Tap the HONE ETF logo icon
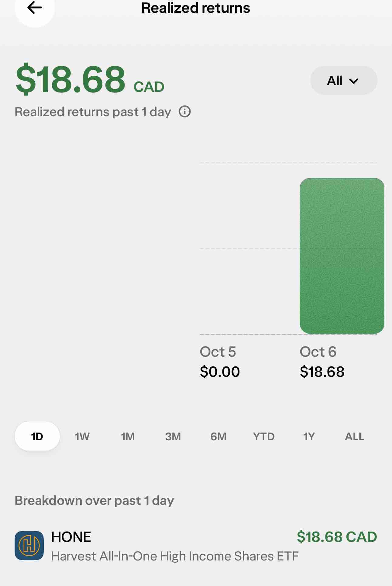This screenshot has height=586, width=392. [x=29, y=546]
